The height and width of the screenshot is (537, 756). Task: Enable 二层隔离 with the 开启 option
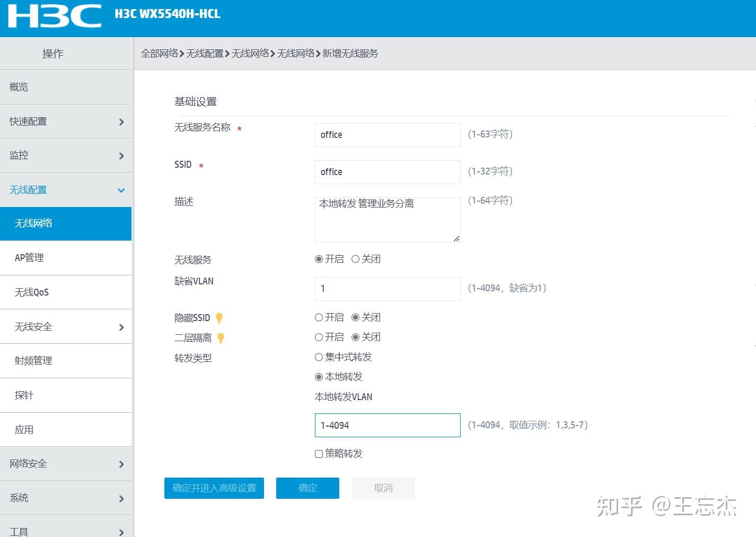[319, 337]
